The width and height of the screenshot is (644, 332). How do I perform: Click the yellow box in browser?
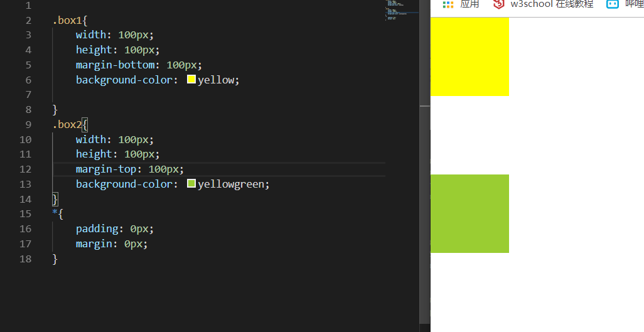pos(470,56)
